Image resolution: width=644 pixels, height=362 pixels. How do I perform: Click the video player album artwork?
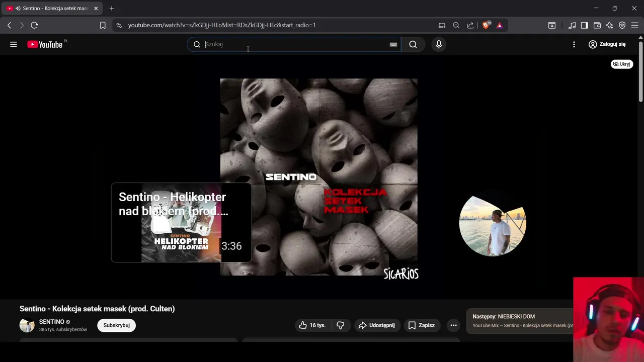tap(319, 177)
